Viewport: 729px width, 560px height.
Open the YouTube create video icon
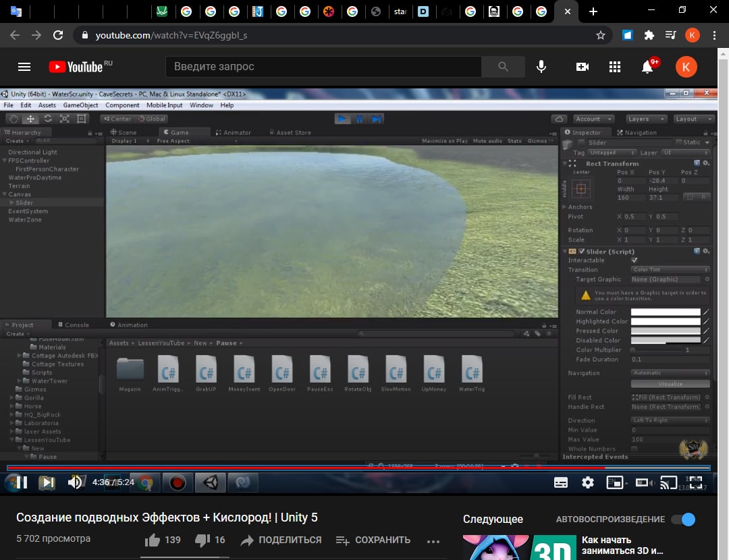click(x=582, y=67)
